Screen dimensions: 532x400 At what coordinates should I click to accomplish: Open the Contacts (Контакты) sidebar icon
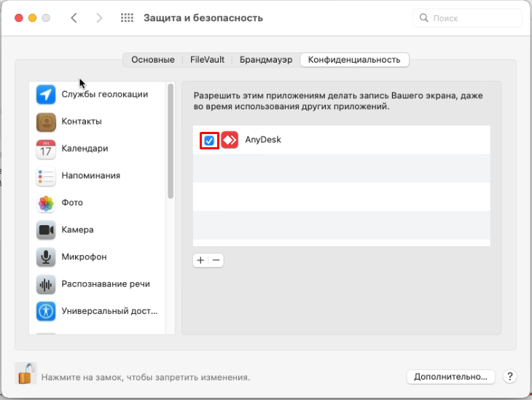46,122
